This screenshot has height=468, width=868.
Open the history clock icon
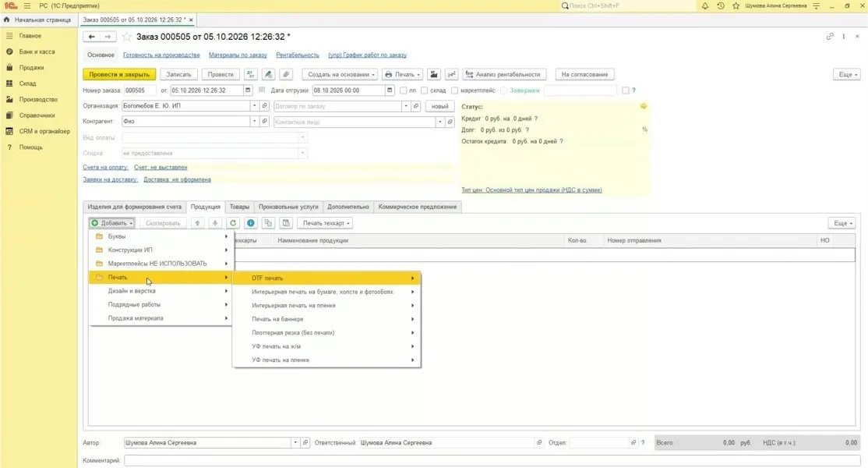tap(720, 5)
